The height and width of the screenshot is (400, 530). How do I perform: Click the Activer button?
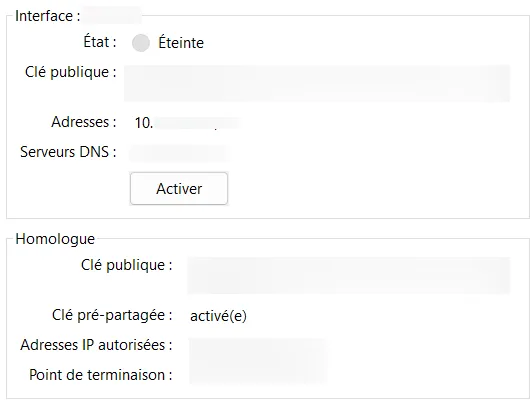(x=179, y=189)
